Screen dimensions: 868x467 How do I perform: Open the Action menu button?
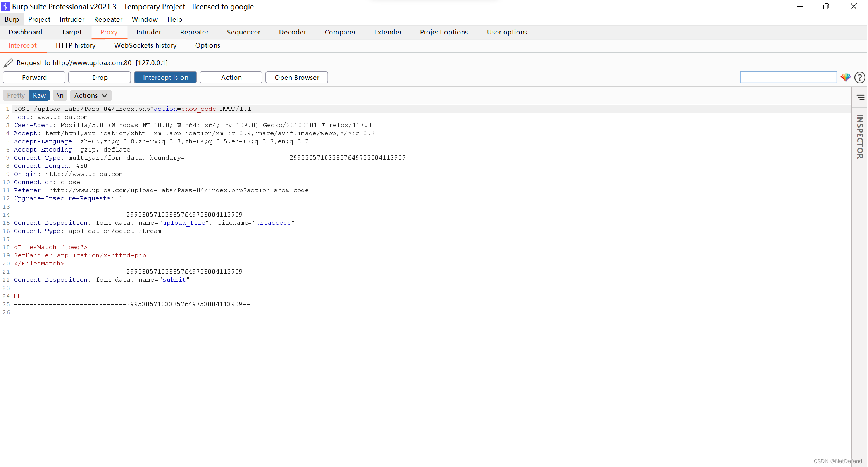point(231,78)
